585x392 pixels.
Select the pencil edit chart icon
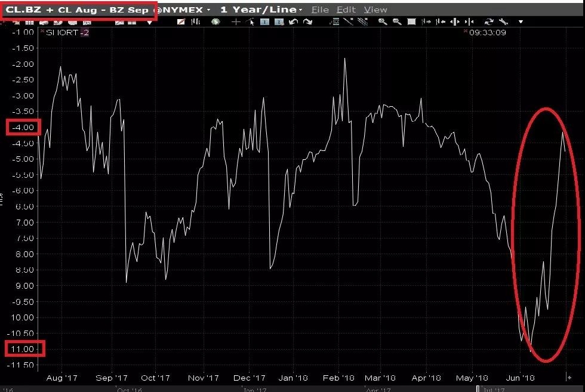(181, 21)
